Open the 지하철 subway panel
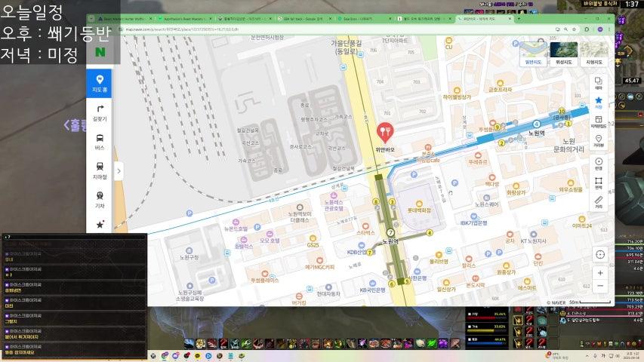The height and width of the screenshot is (362, 644). click(x=100, y=170)
